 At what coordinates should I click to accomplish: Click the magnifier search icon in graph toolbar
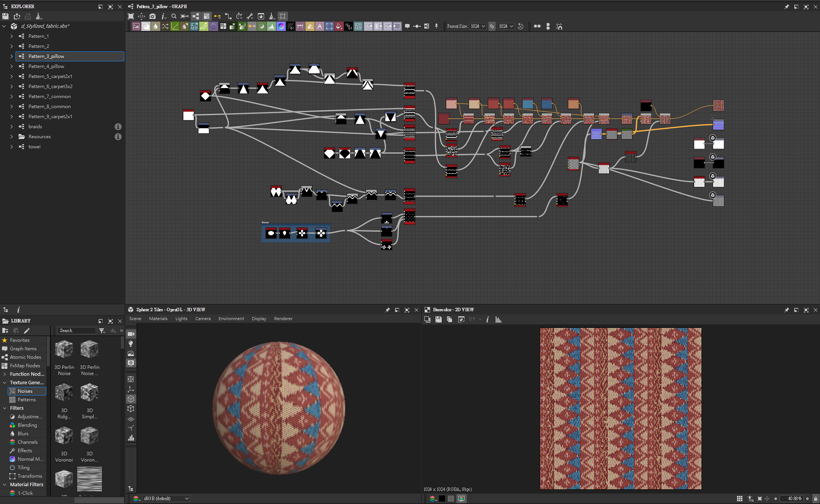(174, 16)
